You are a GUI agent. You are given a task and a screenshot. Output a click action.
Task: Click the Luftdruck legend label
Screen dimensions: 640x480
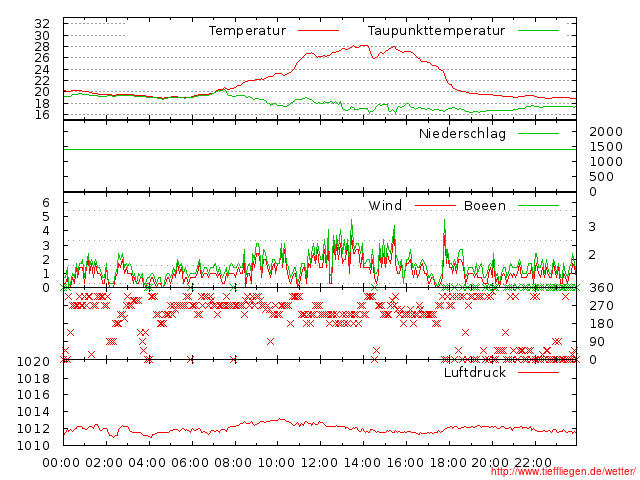474,372
